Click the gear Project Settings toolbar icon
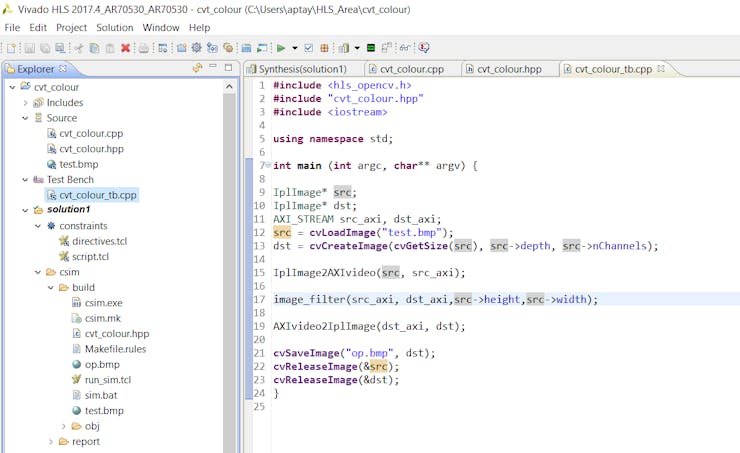Image resolution: width=740 pixels, height=453 pixels. point(197,48)
